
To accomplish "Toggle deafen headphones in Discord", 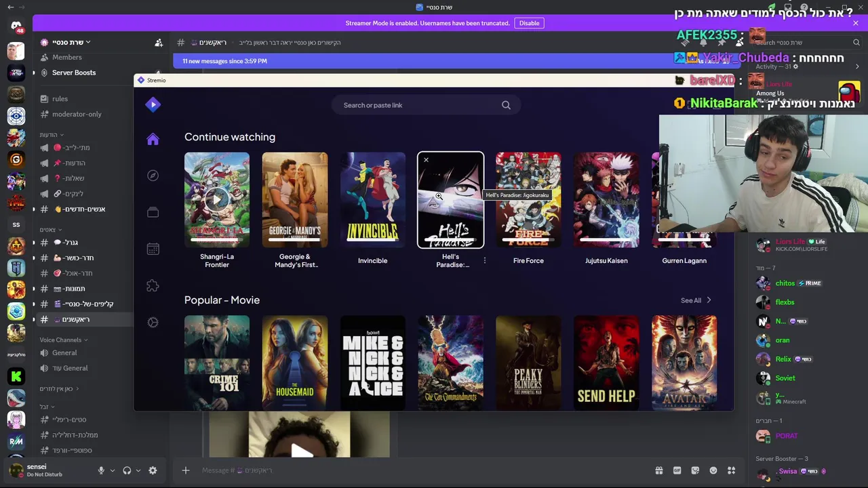I will [127, 470].
